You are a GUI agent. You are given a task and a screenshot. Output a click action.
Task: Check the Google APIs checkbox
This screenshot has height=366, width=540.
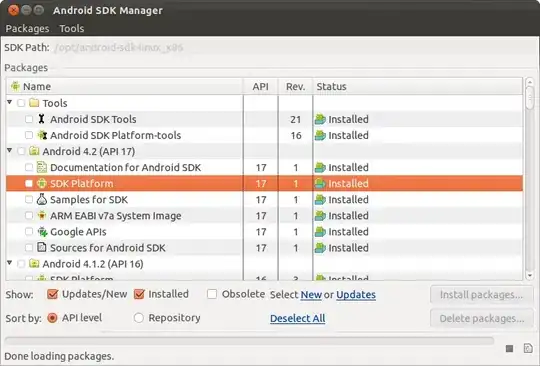coord(29,232)
